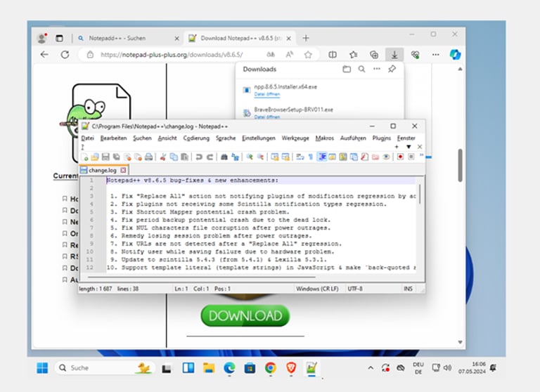
Task: Toggle the highlighted Indent guide button
Action: tap(321, 157)
